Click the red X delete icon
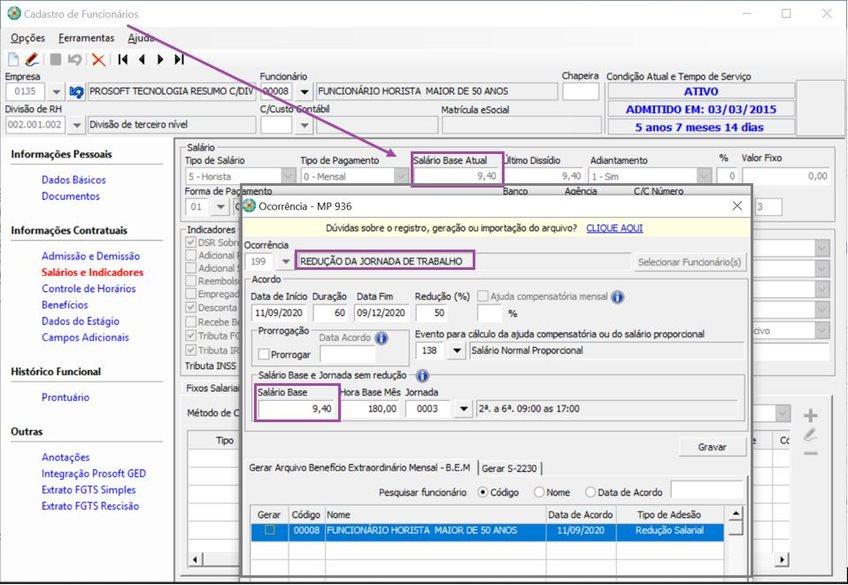 [x=98, y=59]
